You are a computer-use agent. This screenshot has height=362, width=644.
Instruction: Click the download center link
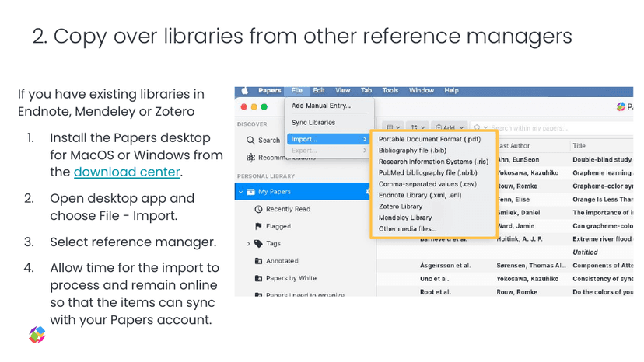127,172
